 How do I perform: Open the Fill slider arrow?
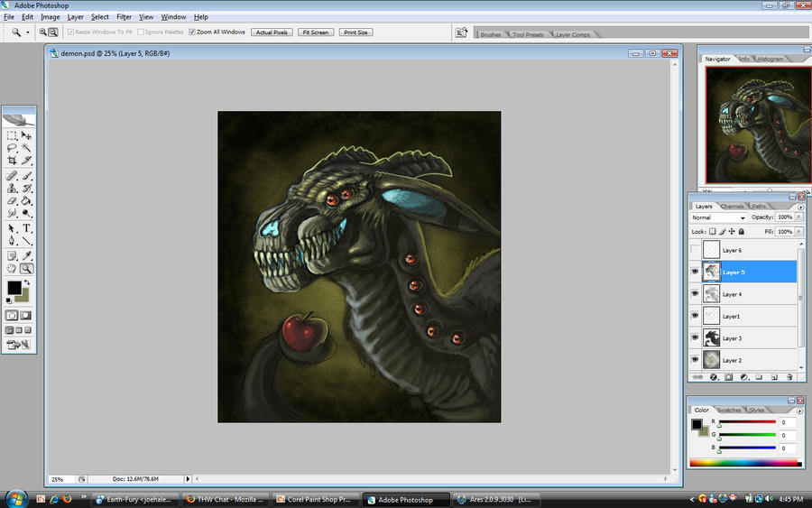[798, 232]
